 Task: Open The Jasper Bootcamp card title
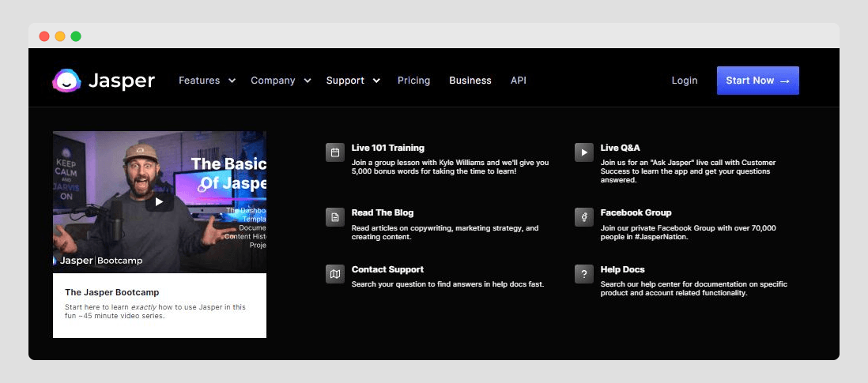111,292
